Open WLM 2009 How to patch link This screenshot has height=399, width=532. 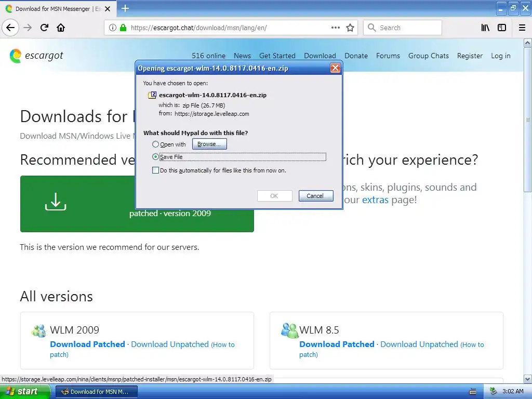[142, 350]
